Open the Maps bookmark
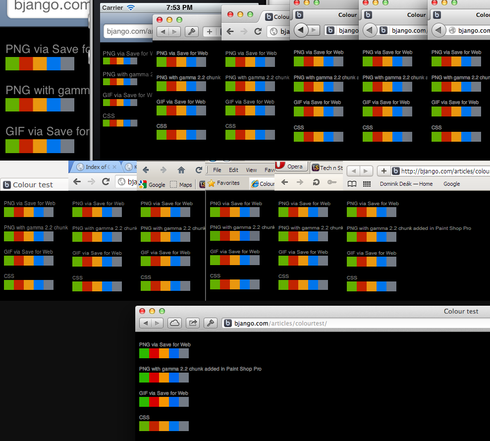 click(181, 184)
